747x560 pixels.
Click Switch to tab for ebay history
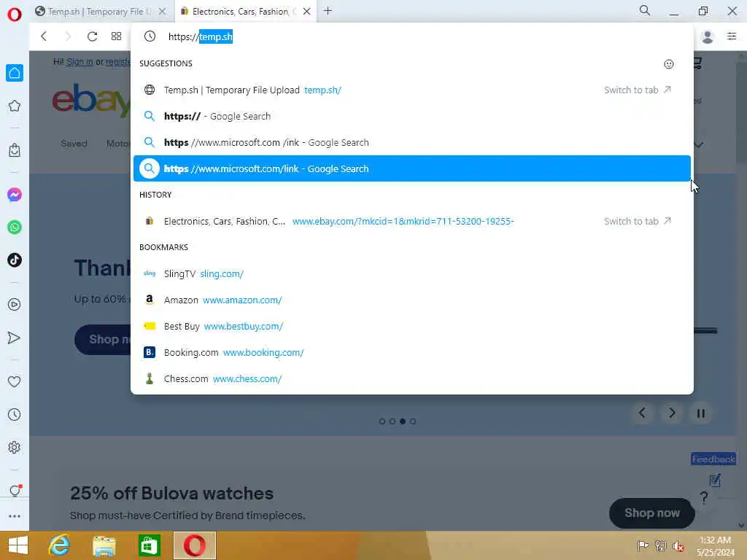(638, 222)
